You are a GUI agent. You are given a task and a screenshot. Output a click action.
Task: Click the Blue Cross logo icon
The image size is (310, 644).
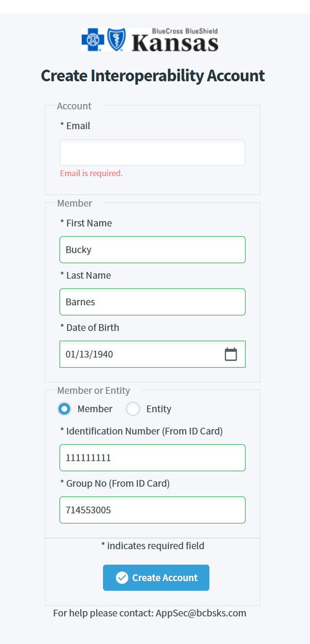pos(93,40)
